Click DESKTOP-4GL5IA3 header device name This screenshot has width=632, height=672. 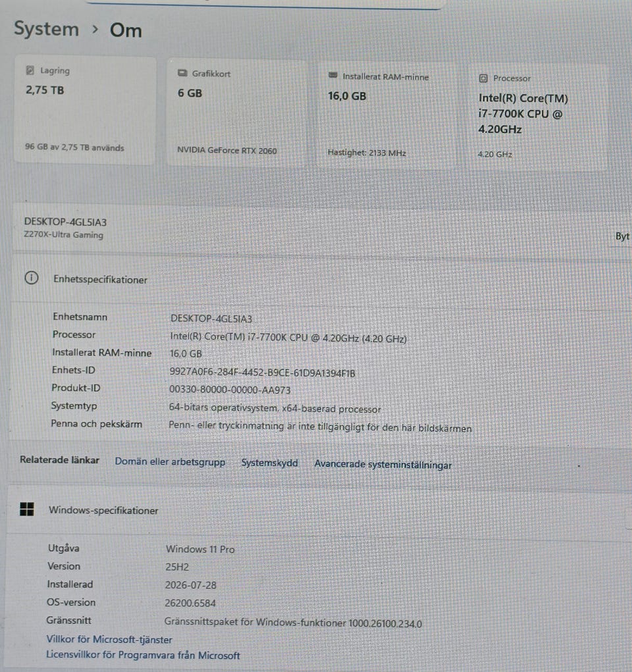[x=65, y=222]
